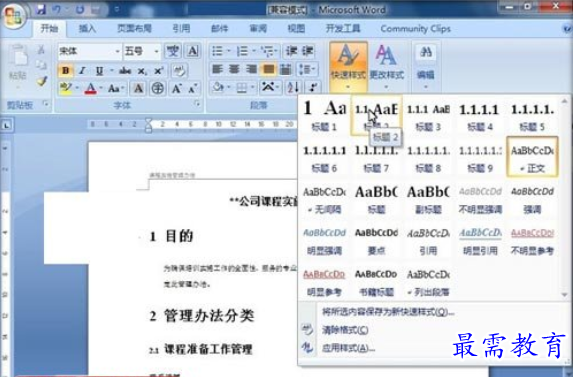Screen dimensions: 574x377
Task: Switch to the 插入 tab
Action: click(87, 29)
